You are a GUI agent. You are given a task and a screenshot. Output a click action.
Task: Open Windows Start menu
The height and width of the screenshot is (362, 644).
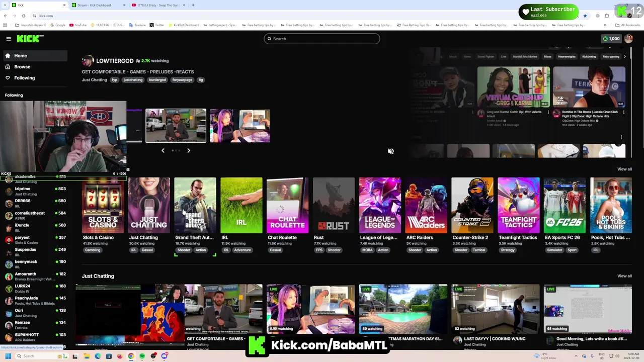(x=8, y=356)
